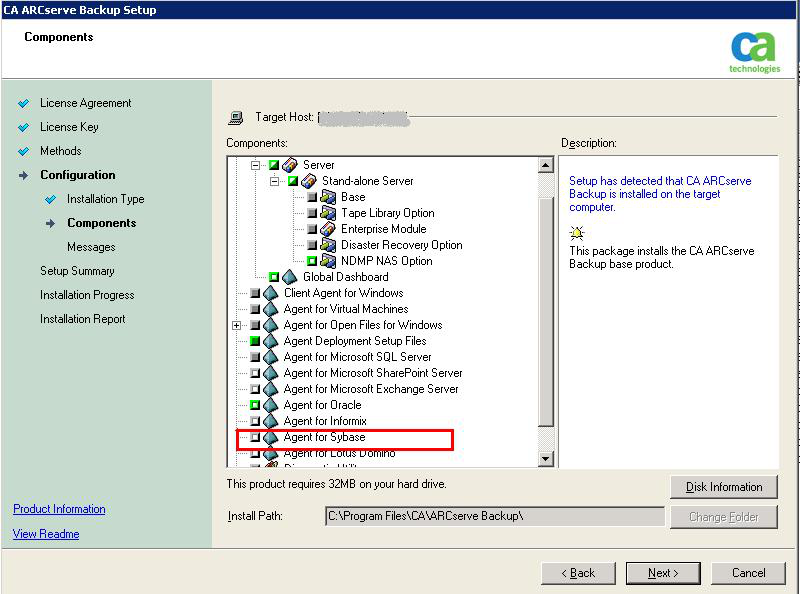Check the Global Dashboard checkbox

[274, 277]
